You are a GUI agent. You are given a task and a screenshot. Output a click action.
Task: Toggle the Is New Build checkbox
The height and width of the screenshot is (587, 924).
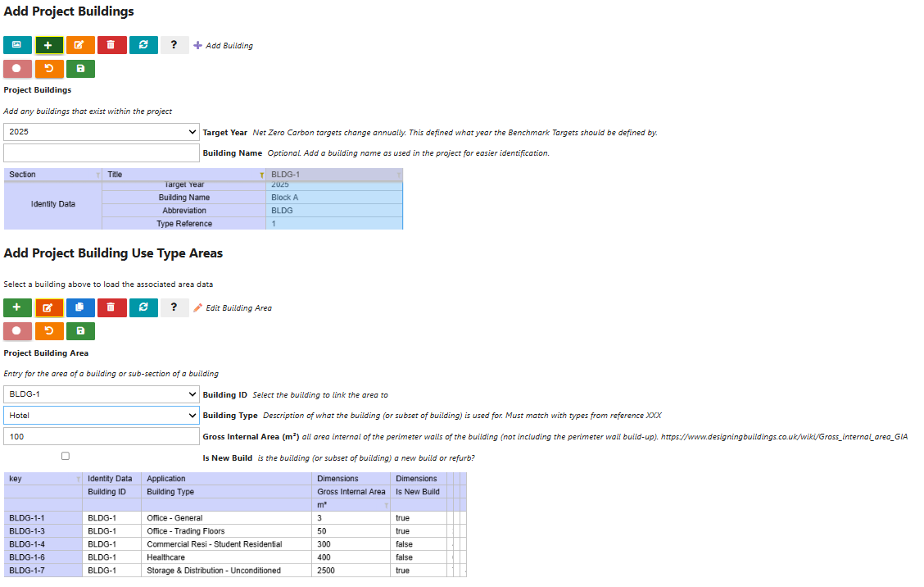coord(66,456)
